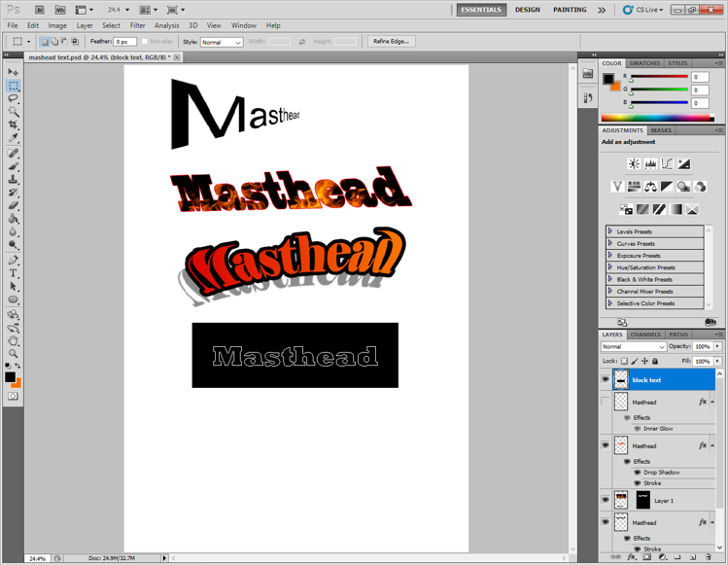Image resolution: width=728 pixels, height=565 pixels.
Task: Toggle lock transparent pixels
Action: tap(624, 361)
